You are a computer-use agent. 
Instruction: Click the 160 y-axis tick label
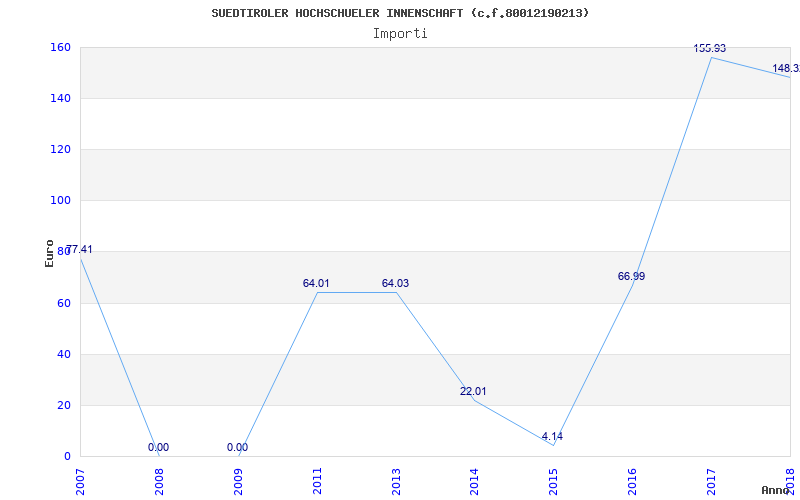pos(60,47)
